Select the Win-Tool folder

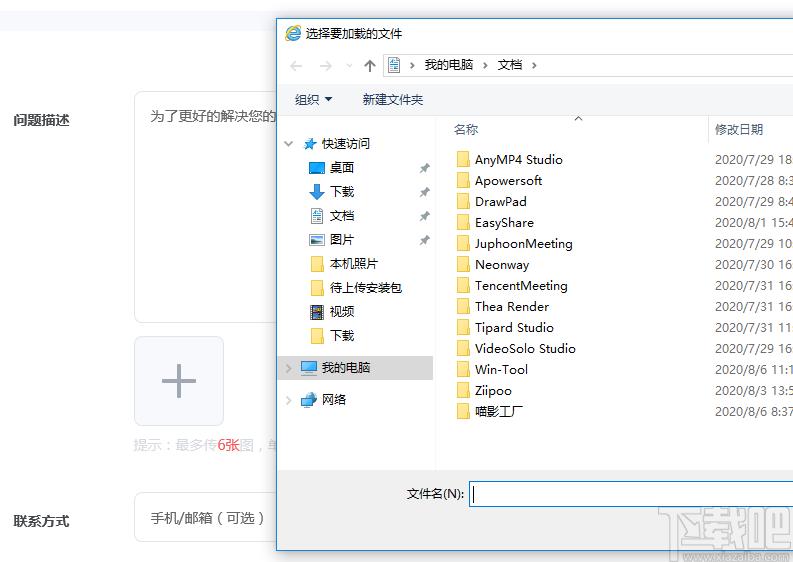tap(501, 370)
